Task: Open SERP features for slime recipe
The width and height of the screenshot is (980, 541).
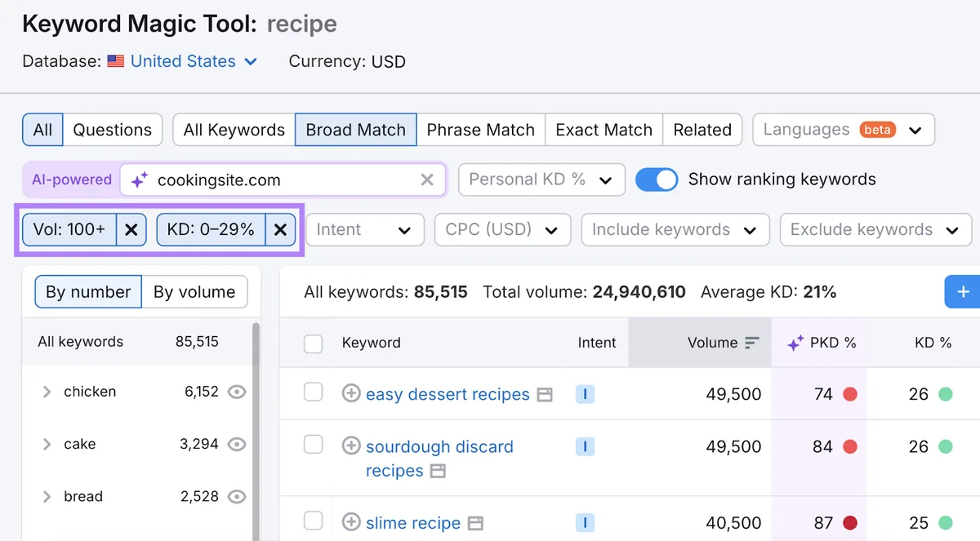Action: (475, 524)
